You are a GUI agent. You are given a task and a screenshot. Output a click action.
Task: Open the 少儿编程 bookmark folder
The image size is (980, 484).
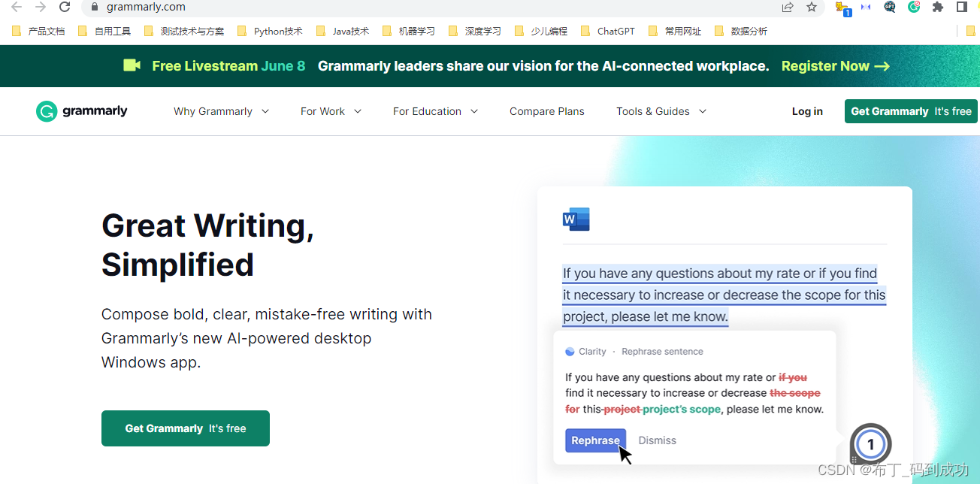click(541, 31)
